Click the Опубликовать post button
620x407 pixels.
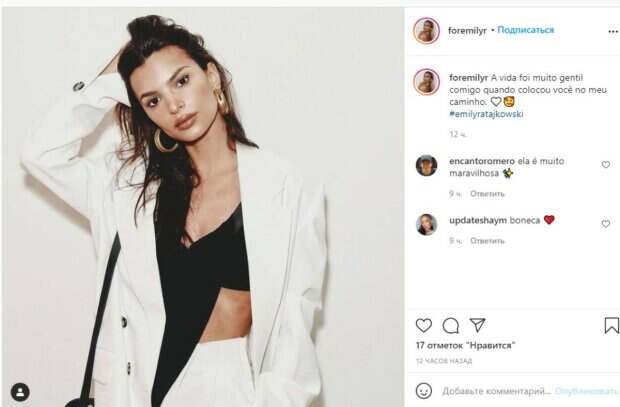coord(586,391)
